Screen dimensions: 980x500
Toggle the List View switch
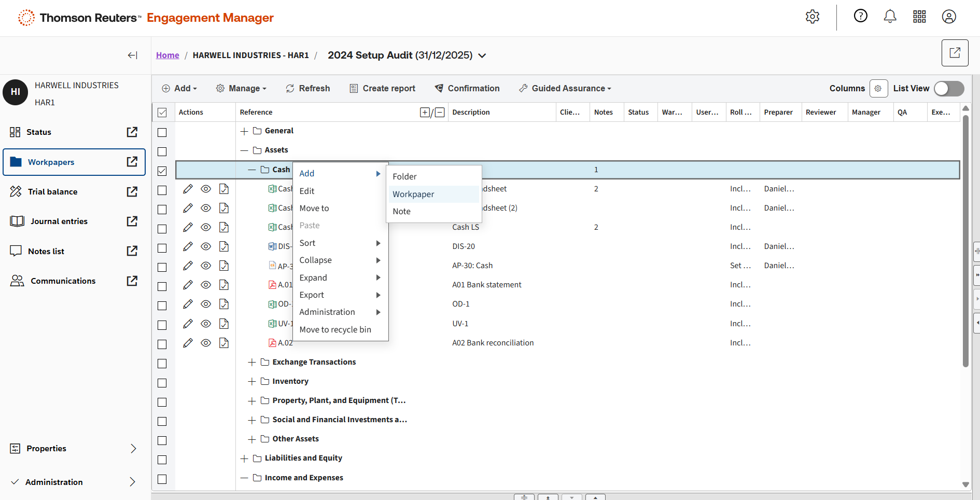948,89
